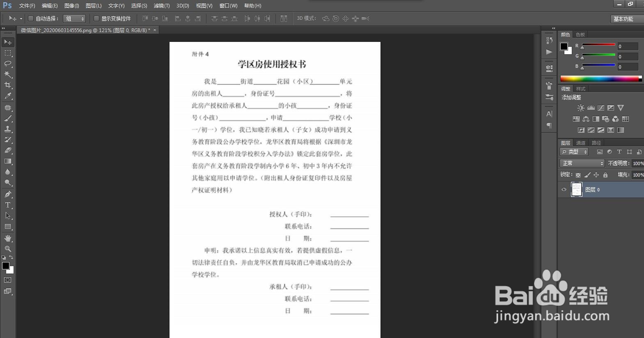Select the Move tool
Screen dimensions: 644x338
pos(8,42)
